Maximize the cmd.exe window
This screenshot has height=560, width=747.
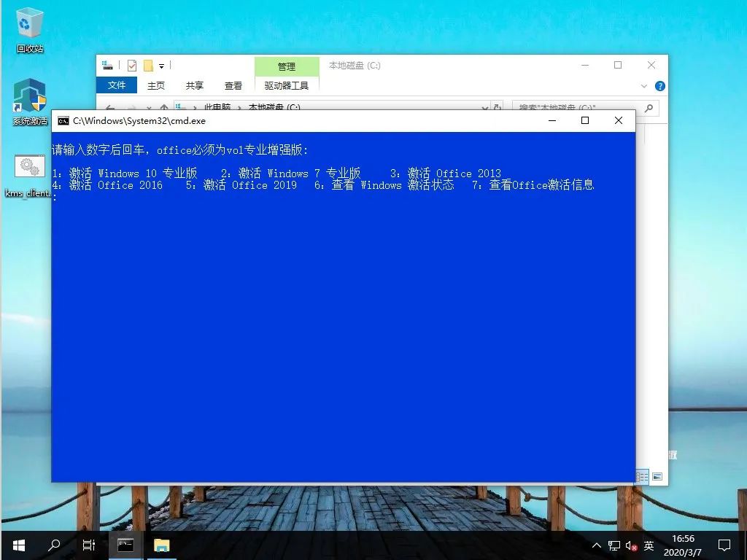(585, 120)
